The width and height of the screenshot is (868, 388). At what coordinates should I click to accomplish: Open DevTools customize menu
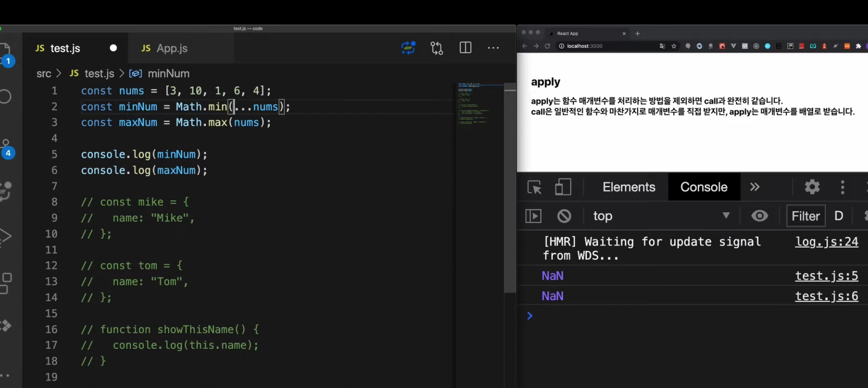pos(843,187)
